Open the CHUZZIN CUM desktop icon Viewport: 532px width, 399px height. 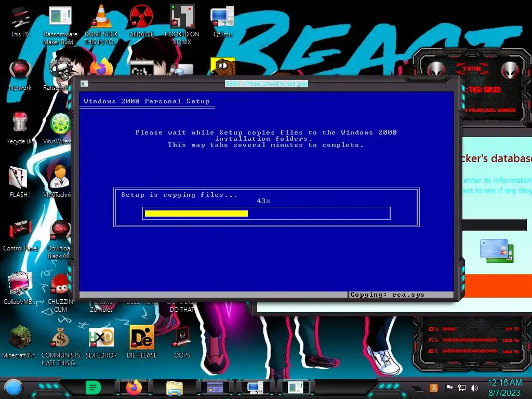pyautogui.click(x=60, y=293)
